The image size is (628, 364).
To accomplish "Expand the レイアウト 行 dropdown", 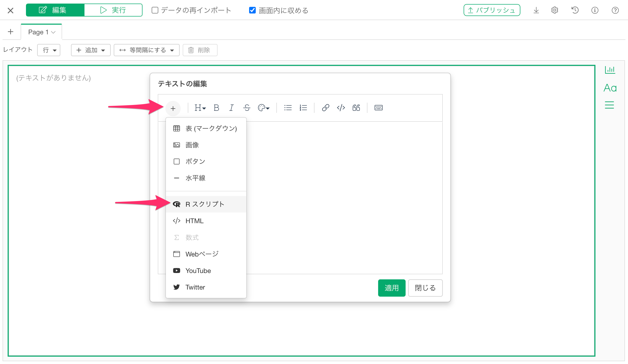I will coord(49,50).
